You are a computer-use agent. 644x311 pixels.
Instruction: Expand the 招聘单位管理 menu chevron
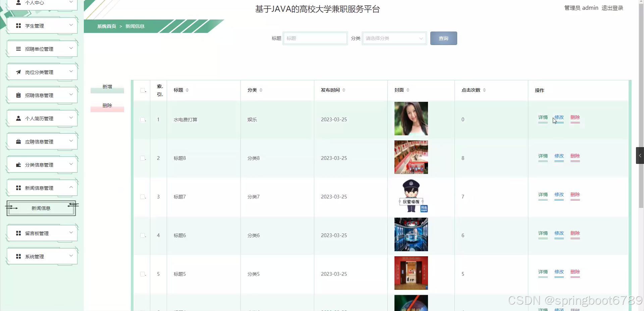[71, 48]
